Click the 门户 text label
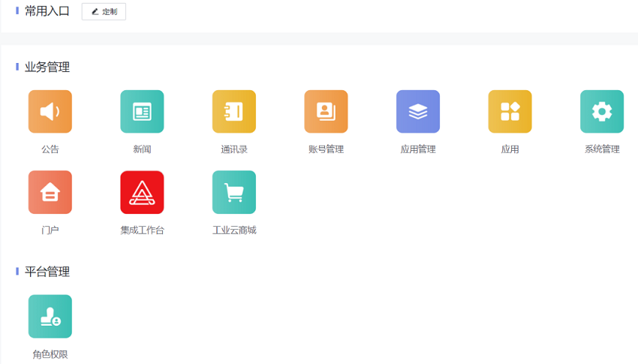This screenshot has height=364, width=638. point(50,230)
